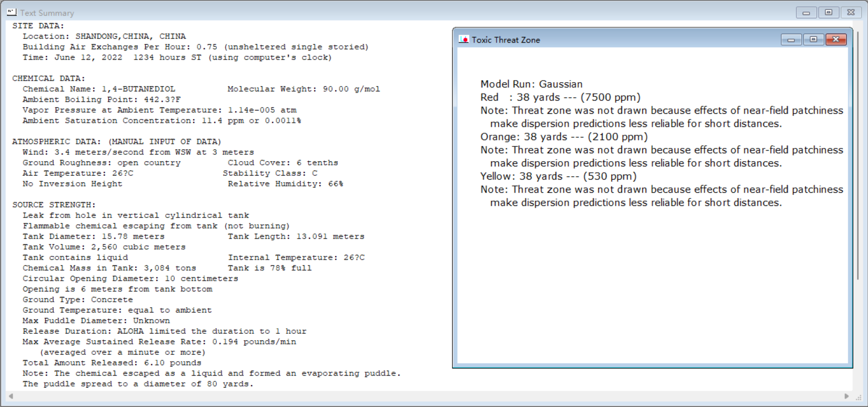Viewport: 868px width, 407px height.
Task: Click 'Chemical Mass in Tank: 3,084 tons'
Action: click(x=109, y=268)
